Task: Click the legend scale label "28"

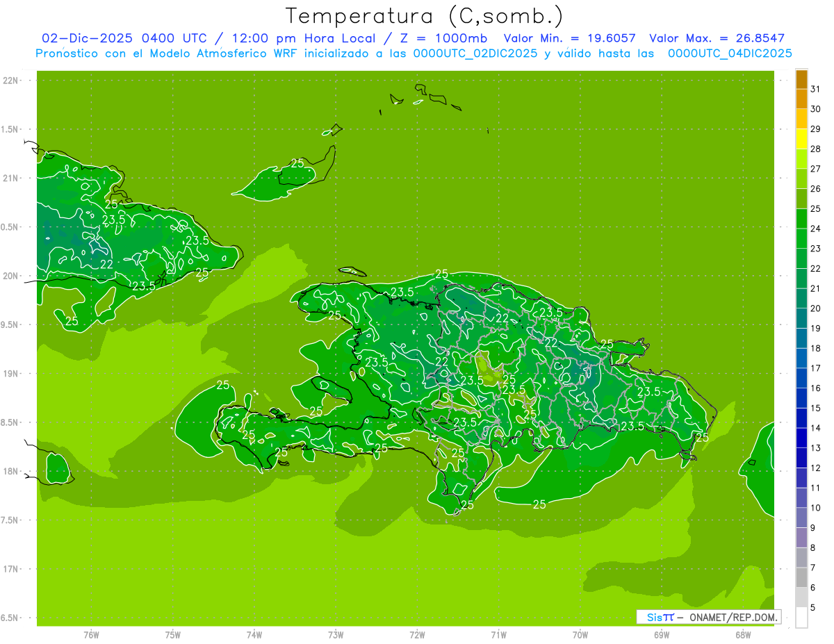Action: point(816,149)
